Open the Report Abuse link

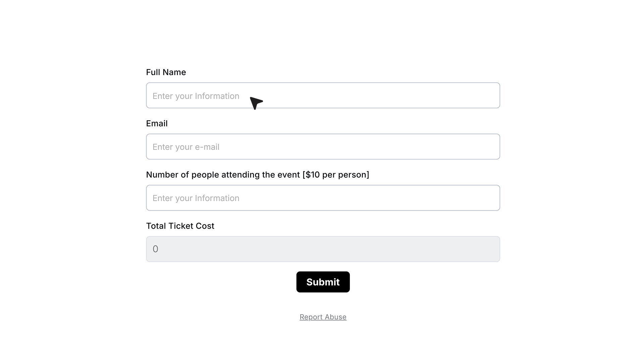pos(323,317)
